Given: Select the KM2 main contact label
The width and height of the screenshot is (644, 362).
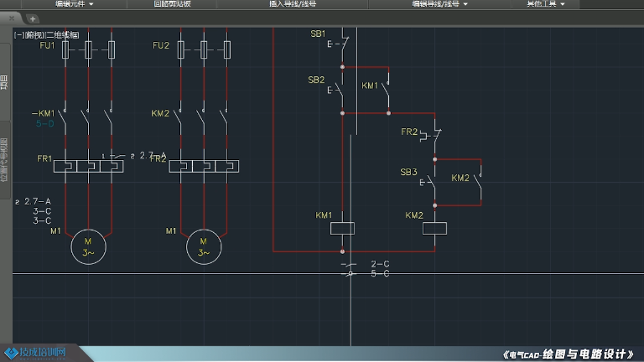Looking at the screenshot, I should point(160,113).
